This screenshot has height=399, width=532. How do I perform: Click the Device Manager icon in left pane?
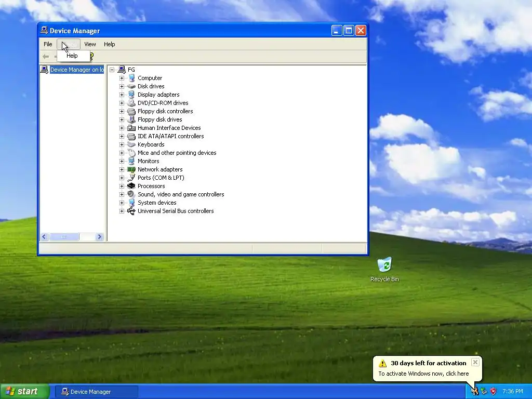click(44, 70)
